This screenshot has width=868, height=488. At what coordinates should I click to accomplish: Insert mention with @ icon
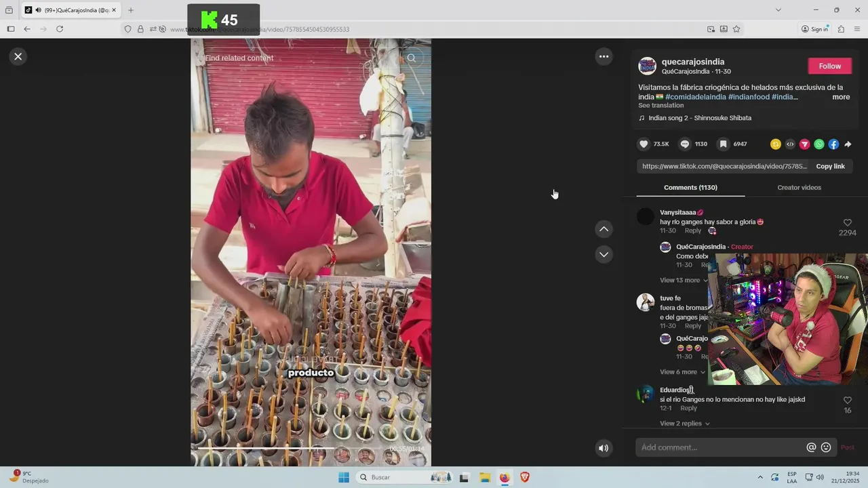pos(811,447)
